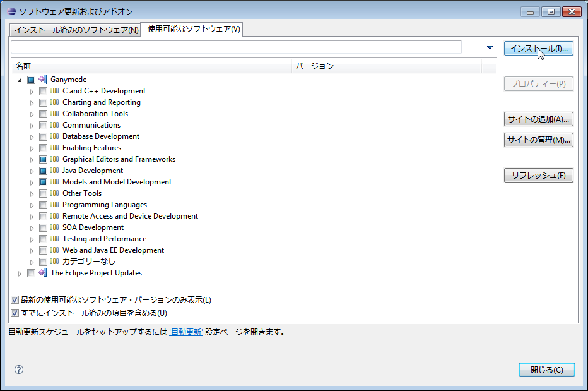
Task: Uncheck the Java Development checkbox
Action: pos(43,171)
